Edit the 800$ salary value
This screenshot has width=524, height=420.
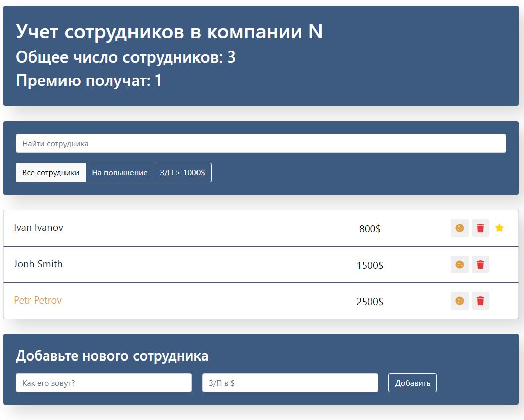click(370, 229)
